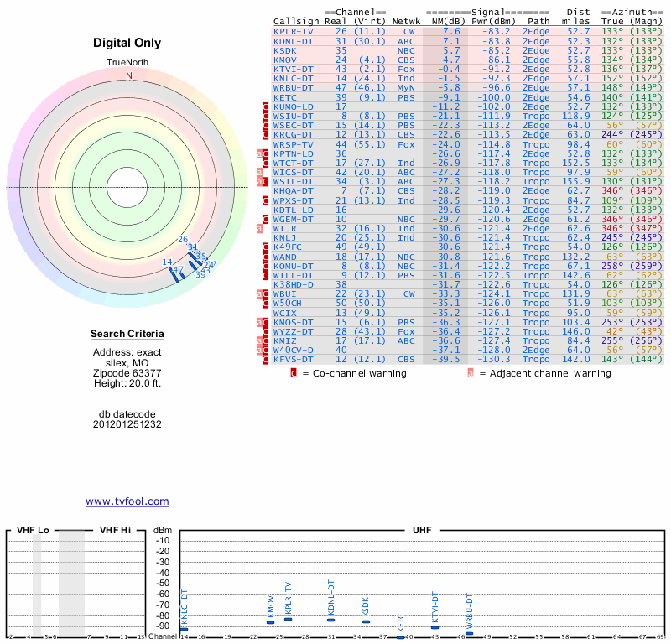This screenshot has width=671, height=644.
Task: Click the KMOV signal bar in the UHF chart
Action: [270, 622]
